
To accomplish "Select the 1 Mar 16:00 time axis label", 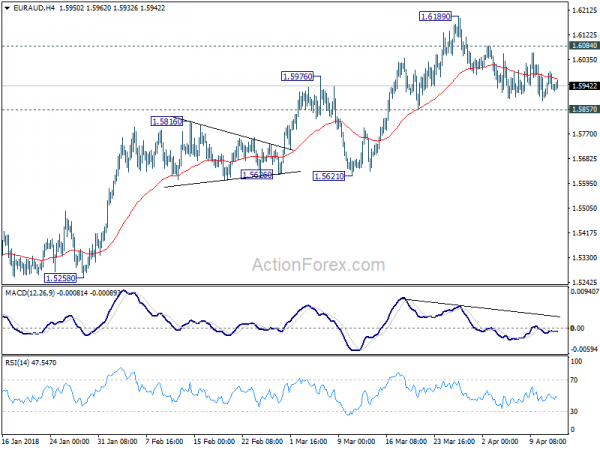I will [308, 441].
